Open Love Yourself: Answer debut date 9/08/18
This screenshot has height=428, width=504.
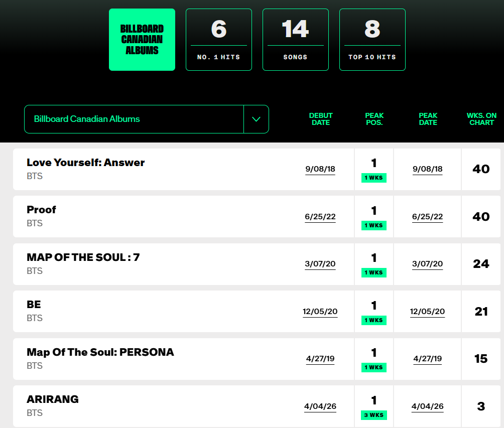[x=320, y=169]
